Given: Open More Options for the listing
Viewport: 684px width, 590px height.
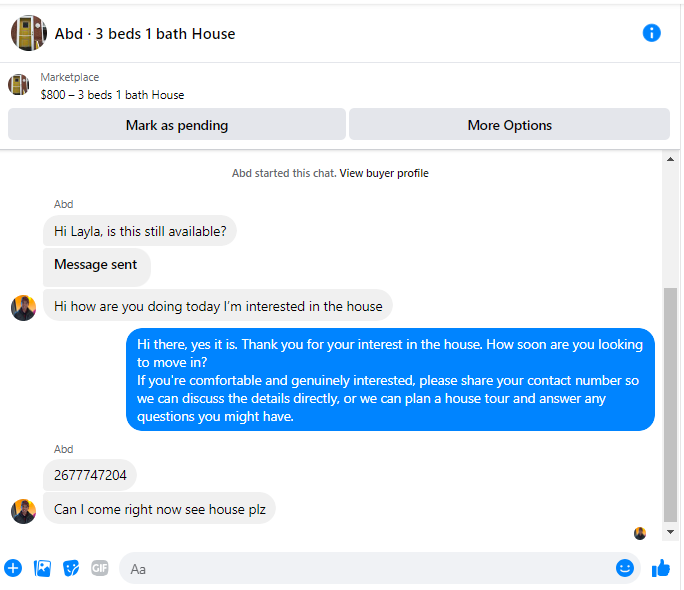Looking at the screenshot, I should [509, 125].
